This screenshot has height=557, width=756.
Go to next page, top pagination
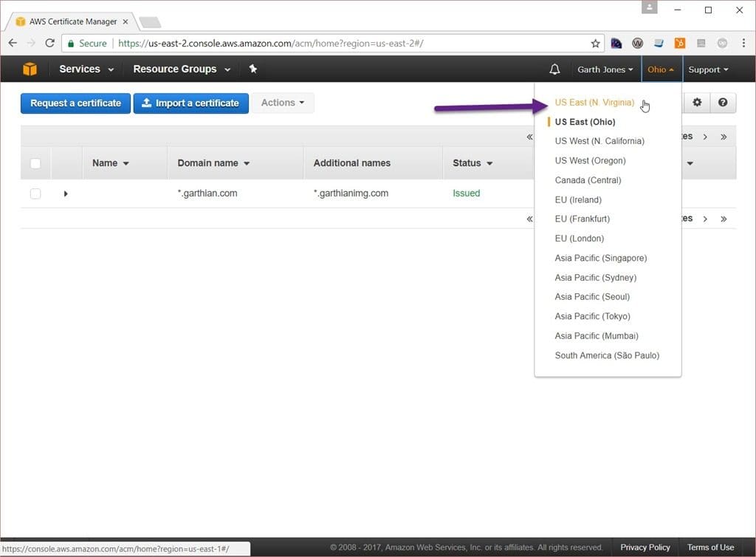click(x=705, y=137)
